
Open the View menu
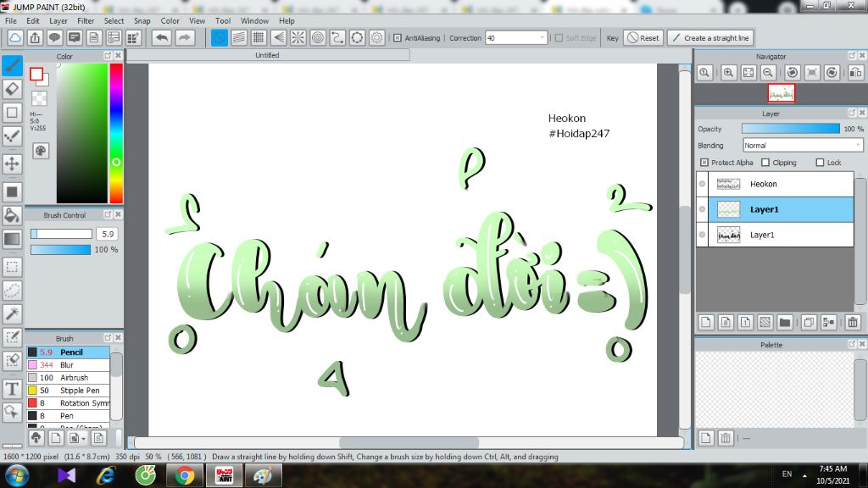[x=197, y=20]
